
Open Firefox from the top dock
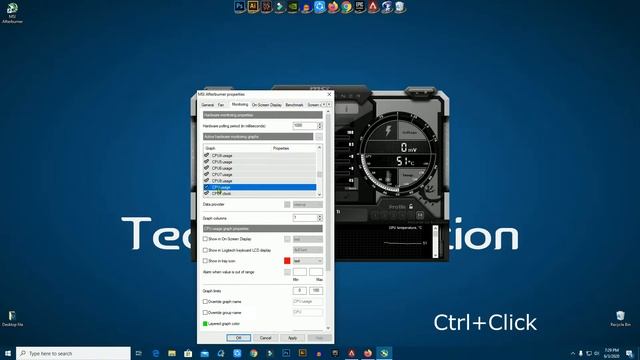coord(333,7)
